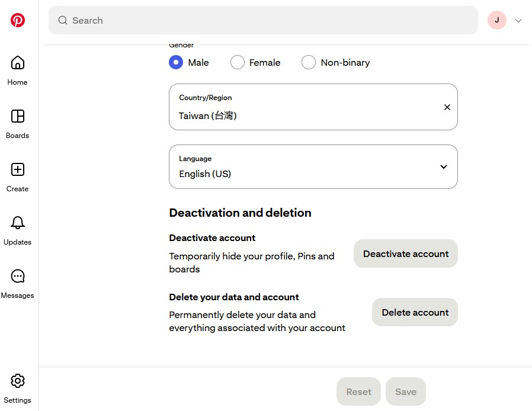Expand the Language dropdown
532x411 pixels.
(443, 167)
